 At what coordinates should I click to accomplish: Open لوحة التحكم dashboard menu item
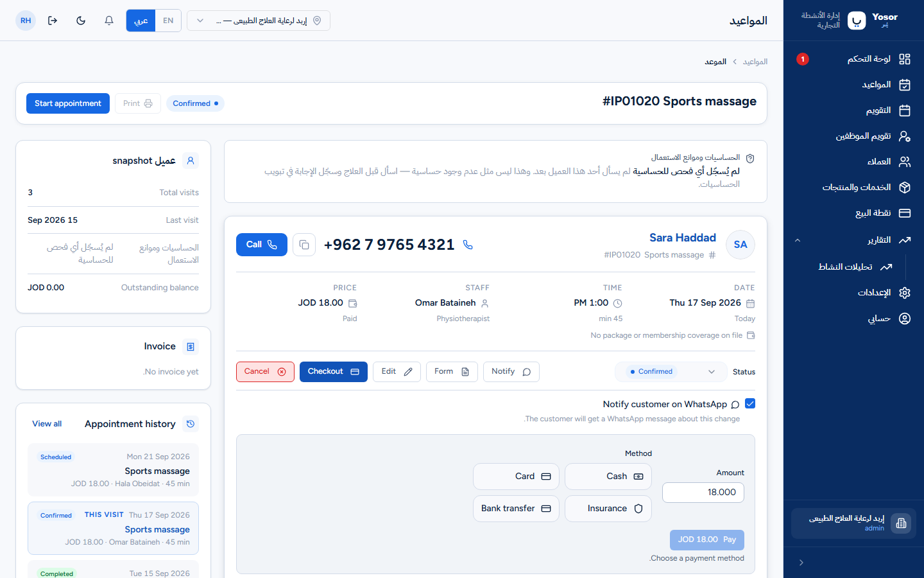854,59
